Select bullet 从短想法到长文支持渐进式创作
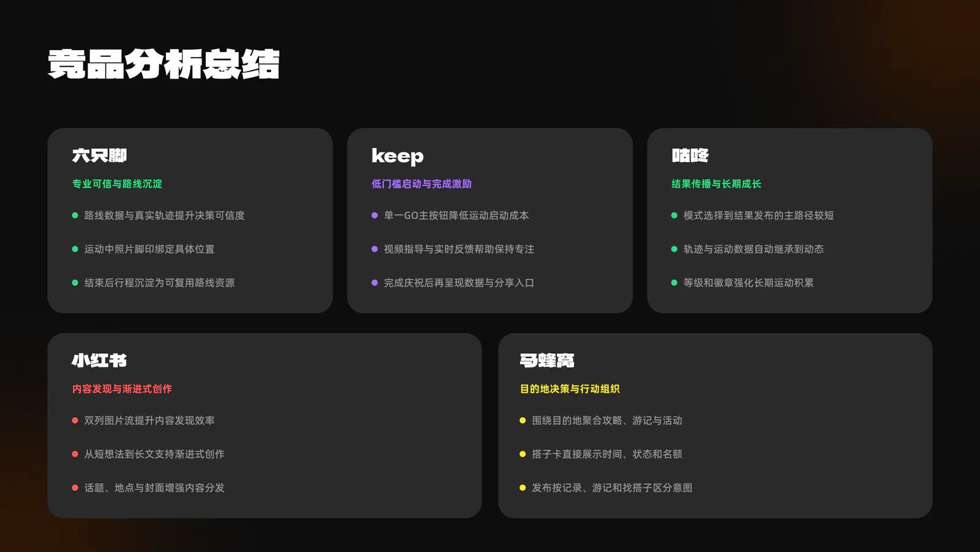 click(x=154, y=454)
